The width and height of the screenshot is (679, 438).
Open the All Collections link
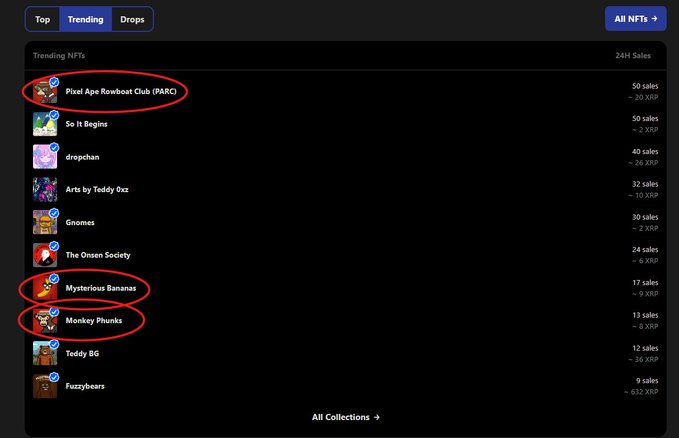(346, 417)
